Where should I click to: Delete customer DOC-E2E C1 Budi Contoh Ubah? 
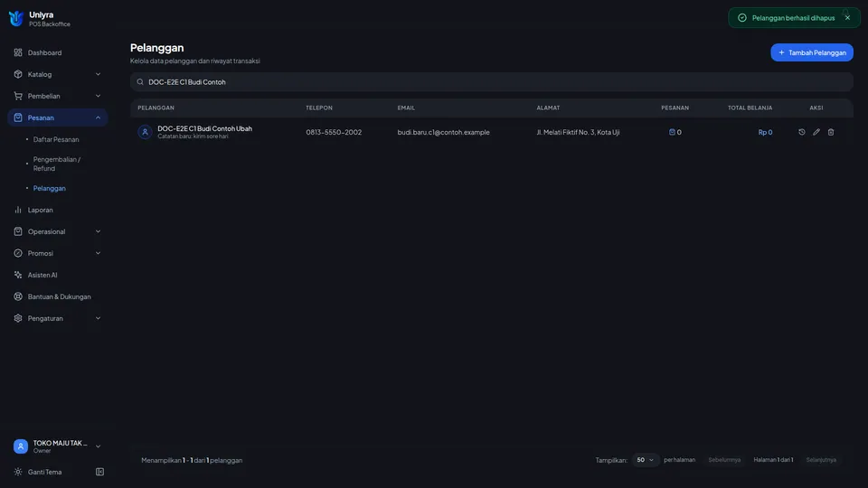coord(830,132)
